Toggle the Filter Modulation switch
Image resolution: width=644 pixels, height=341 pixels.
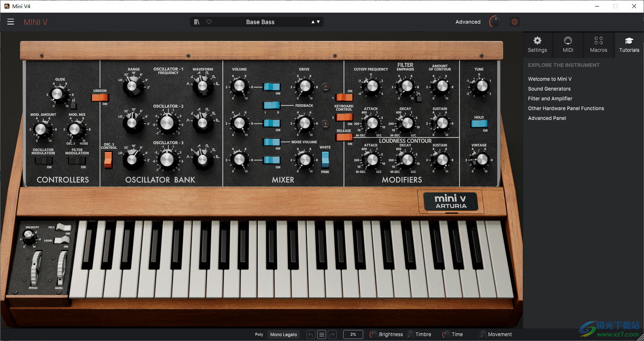pyautogui.click(x=77, y=160)
